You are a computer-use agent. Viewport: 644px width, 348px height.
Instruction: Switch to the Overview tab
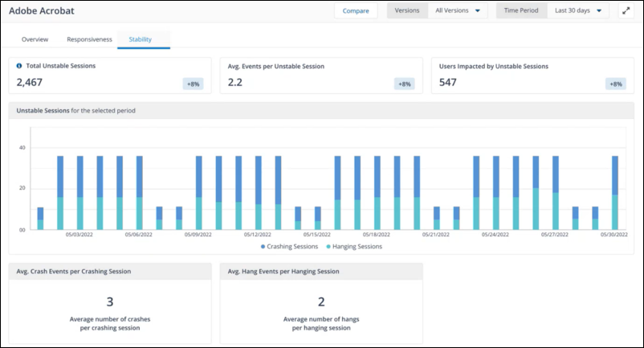[x=35, y=39]
